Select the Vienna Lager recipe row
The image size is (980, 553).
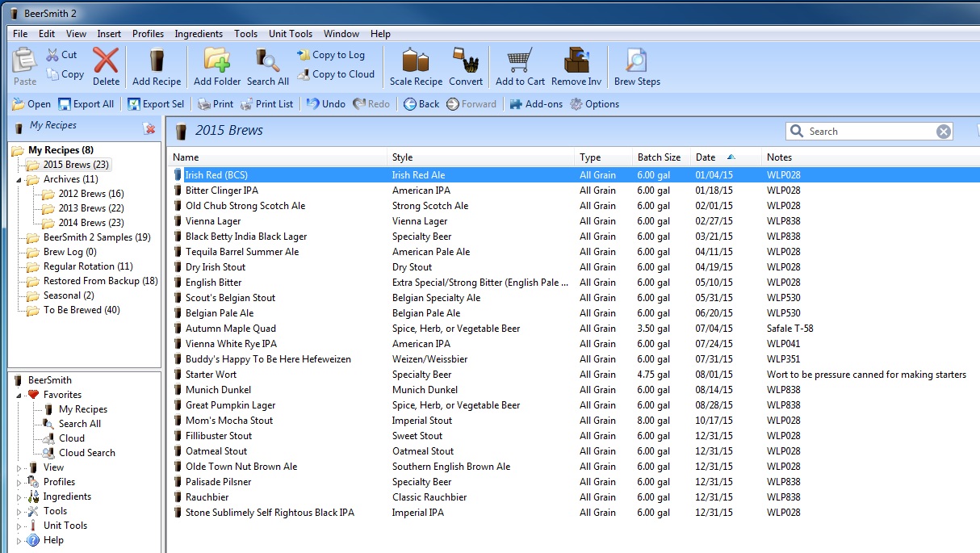pyautogui.click(x=574, y=221)
